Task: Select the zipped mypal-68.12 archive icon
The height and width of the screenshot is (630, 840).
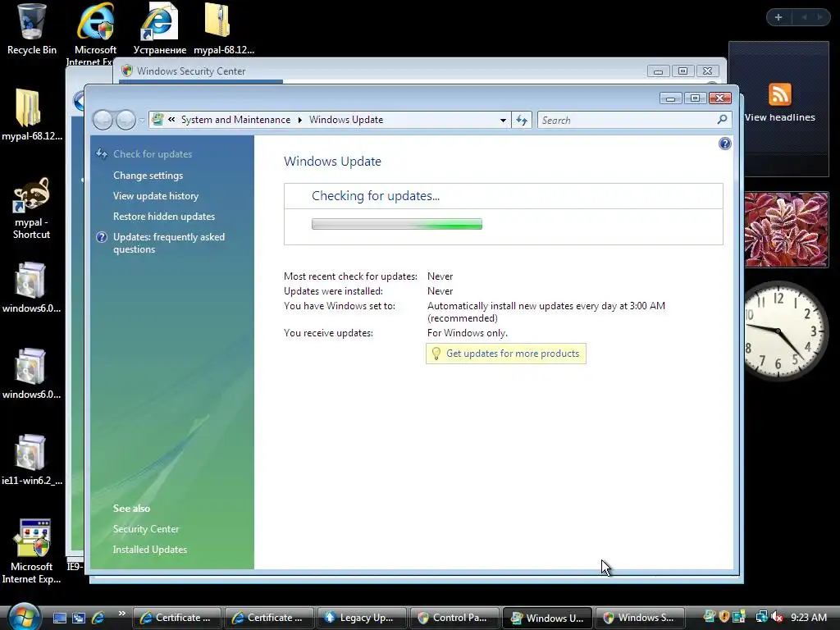Action: click(223, 28)
